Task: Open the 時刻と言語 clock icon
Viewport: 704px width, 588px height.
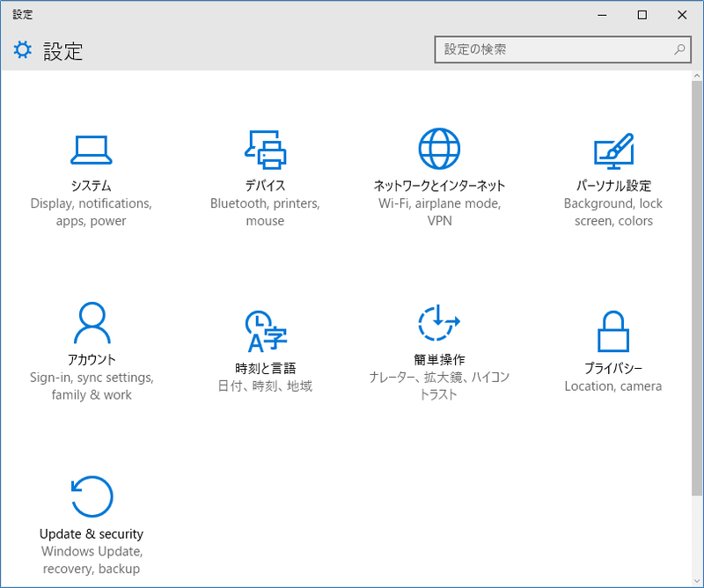Action: click(x=266, y=331)
